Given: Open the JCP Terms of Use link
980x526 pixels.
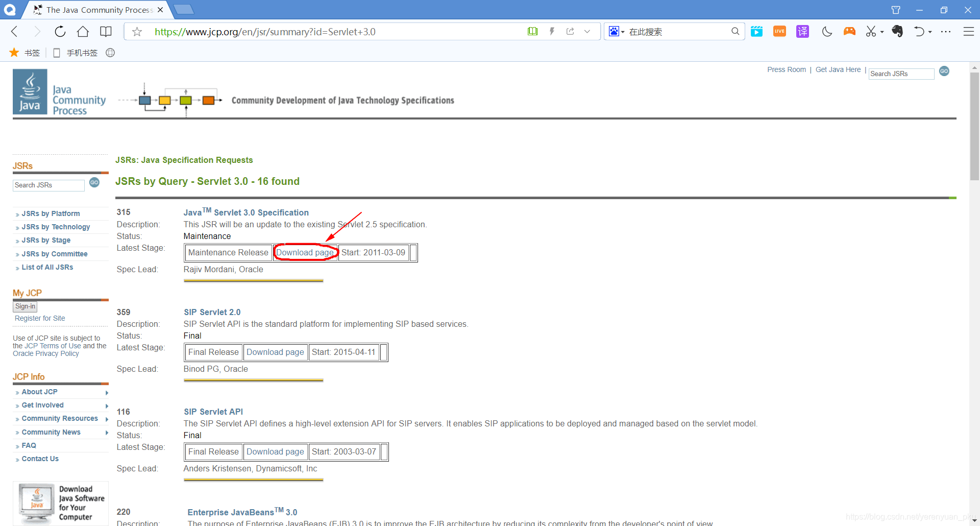Looking at the screenshot, I should (x=53, y=346).
